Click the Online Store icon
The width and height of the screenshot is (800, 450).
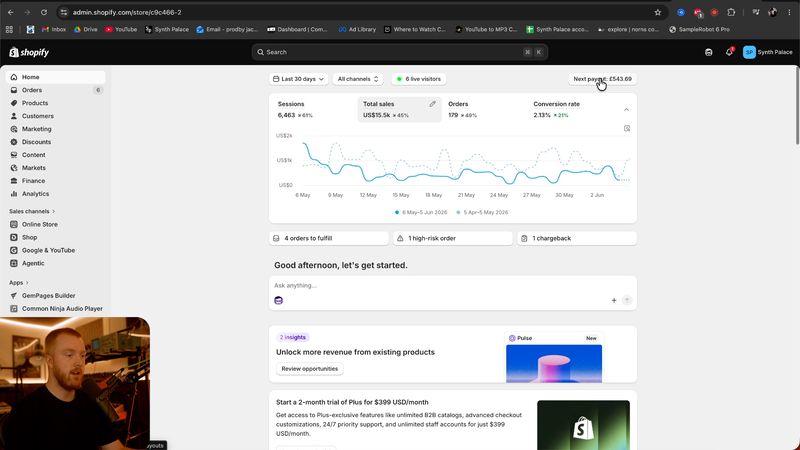click(14, 224)
